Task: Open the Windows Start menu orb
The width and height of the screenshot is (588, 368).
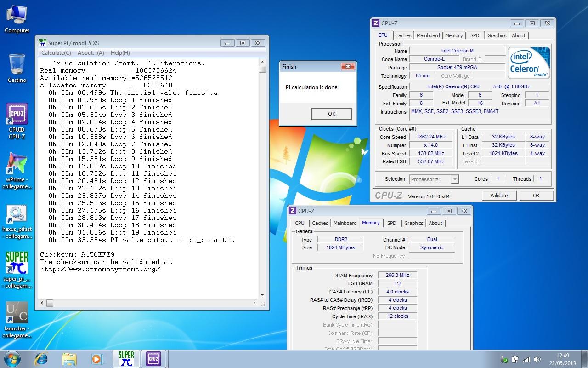Action: [12, 358]
